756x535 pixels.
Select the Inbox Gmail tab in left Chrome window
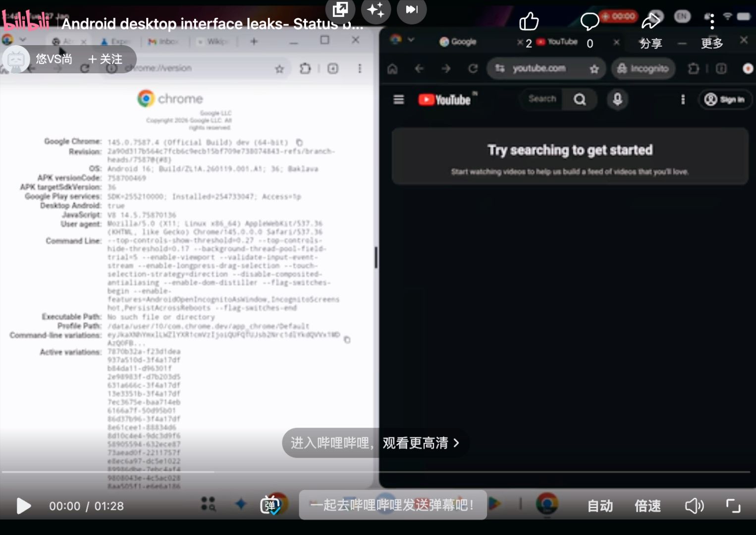pyautogui.click(x=163, y=42)
